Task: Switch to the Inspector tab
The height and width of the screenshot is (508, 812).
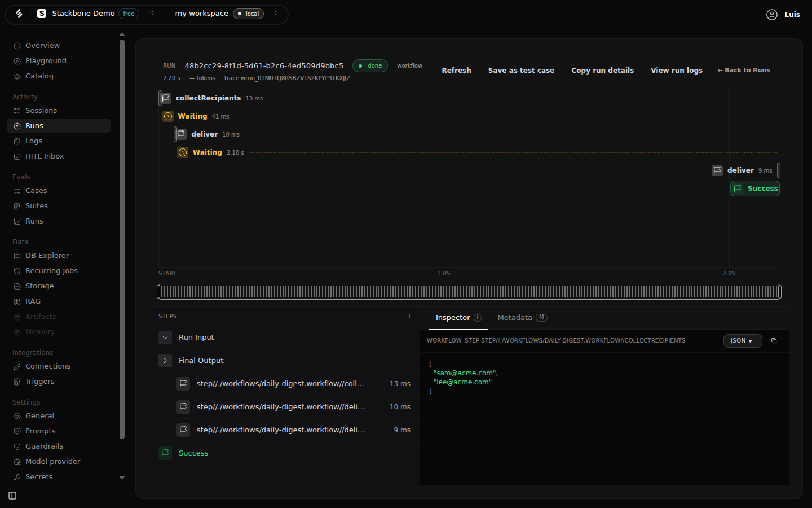Action: click(458, 318)
